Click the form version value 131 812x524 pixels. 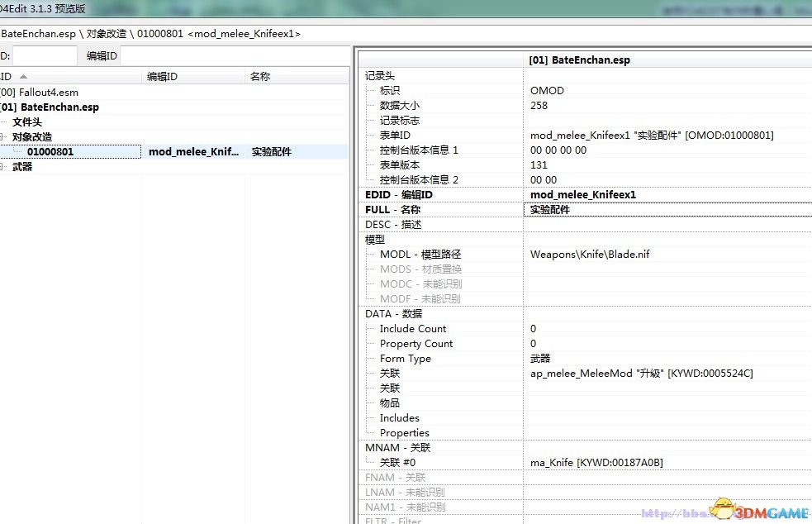point(539,164)
